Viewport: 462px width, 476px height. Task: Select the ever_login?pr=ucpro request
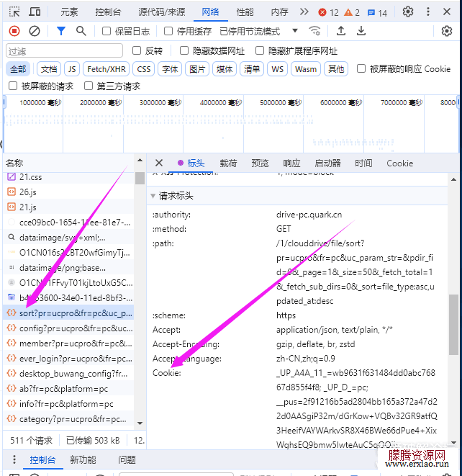68,359
